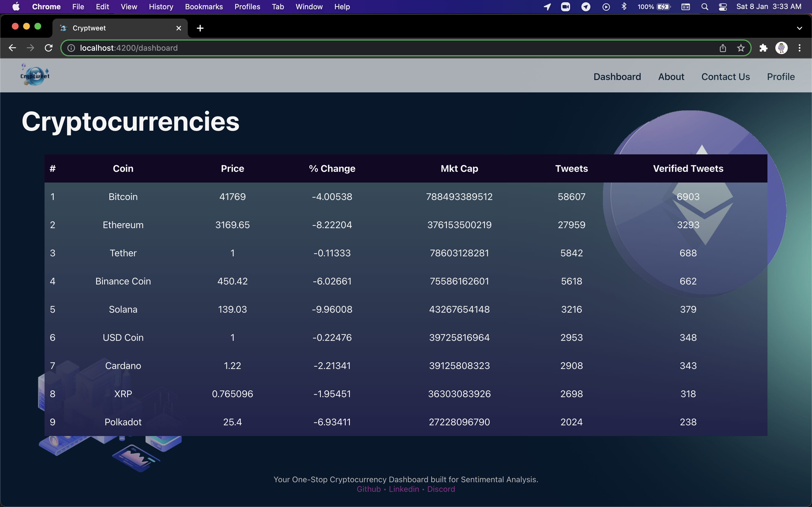Viewport: 812px width, 507px height.
Task: Open the Chrome extensions puzzle icon
Action: click(763, 48)
